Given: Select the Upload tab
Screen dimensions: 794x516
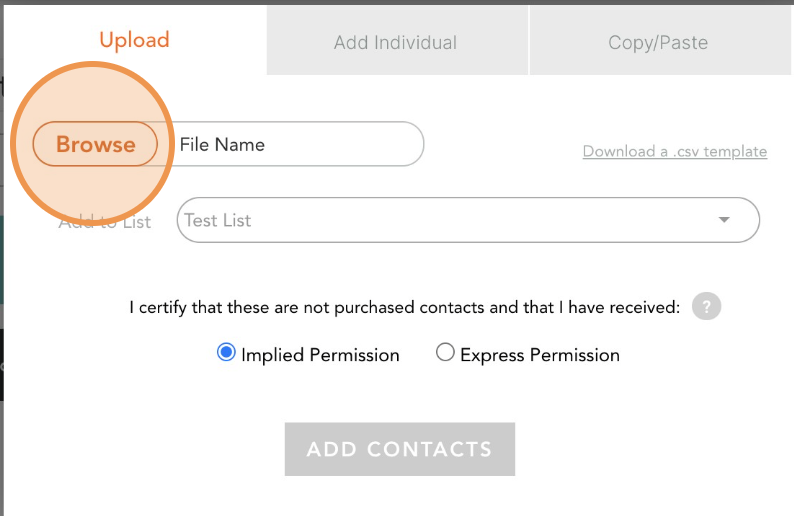Looking at the screenshot, I should [x=134, y=40].
